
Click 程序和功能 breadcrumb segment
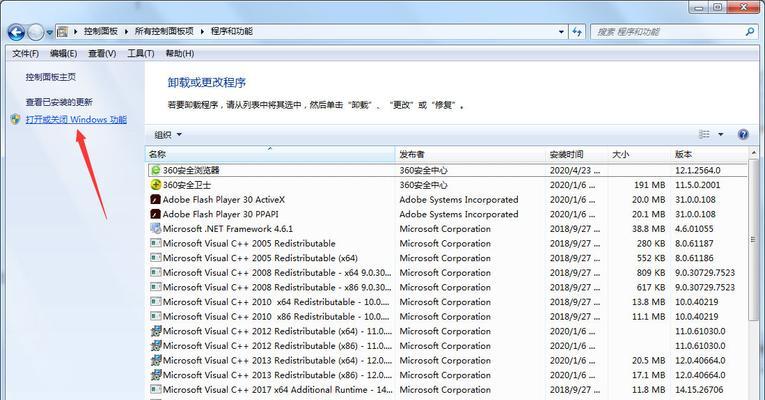point(231,31)
